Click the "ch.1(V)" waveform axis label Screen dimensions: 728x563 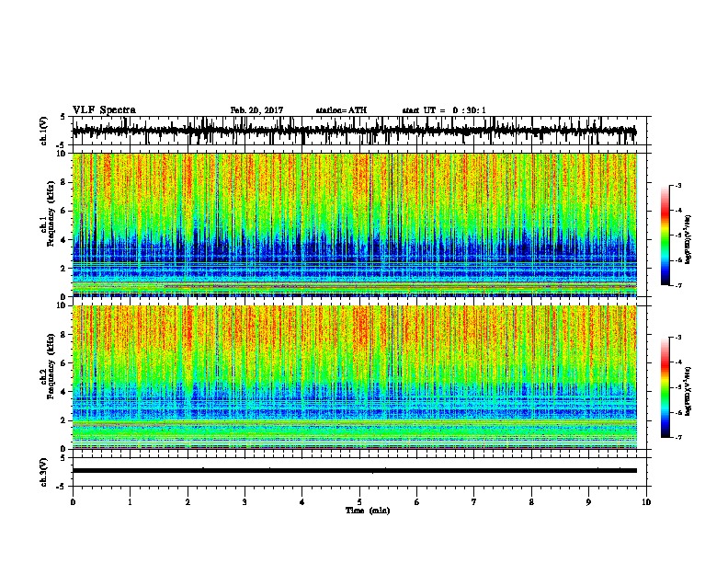[x=44, y=131]
